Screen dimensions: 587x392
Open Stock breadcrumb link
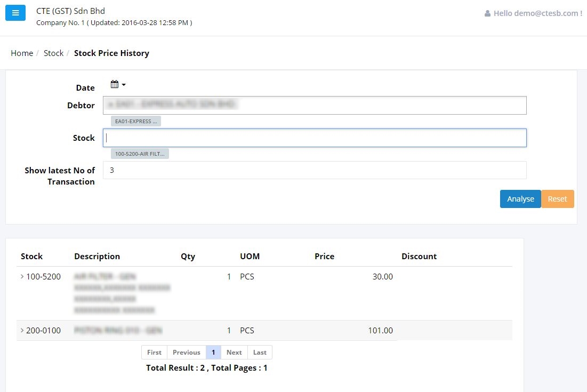(x=53, y=53)
